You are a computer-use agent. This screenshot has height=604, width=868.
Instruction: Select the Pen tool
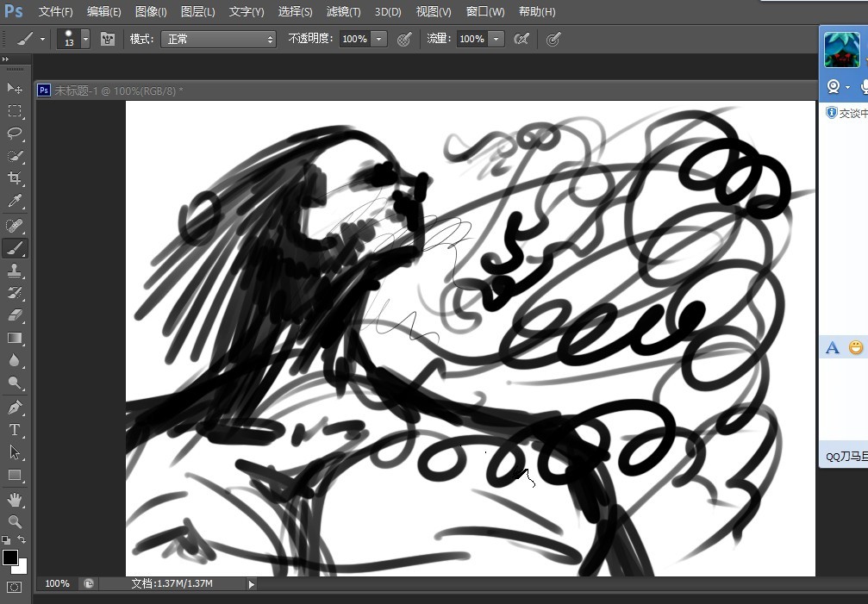tap(15, 408)
